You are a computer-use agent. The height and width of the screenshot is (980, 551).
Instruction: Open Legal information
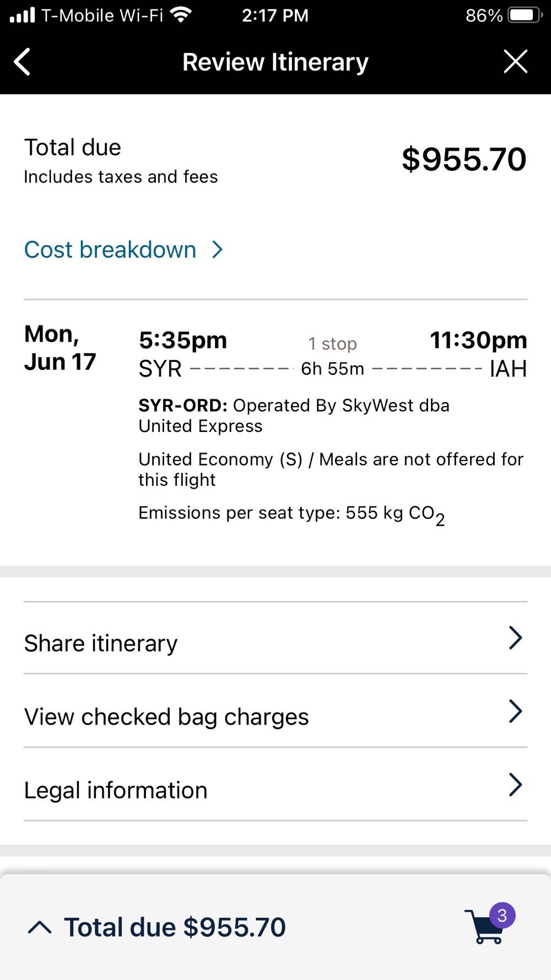point(116,790)
